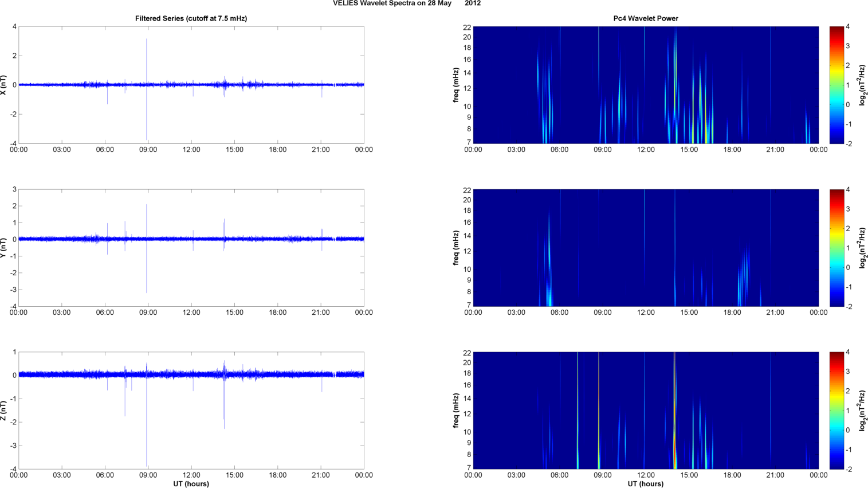Click the Pc4 Wavelet Power heading
Screen dimensions: 868x488
646,18
